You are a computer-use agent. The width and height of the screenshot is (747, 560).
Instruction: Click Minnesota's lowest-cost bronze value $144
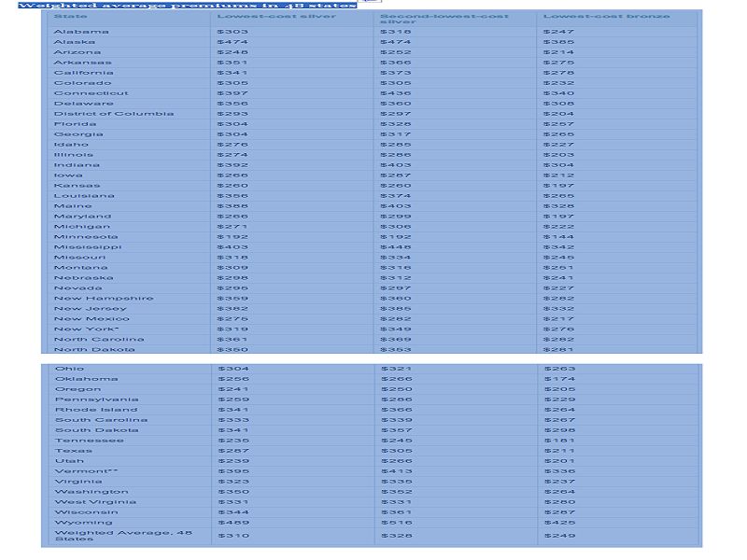[x=558, y=237]
